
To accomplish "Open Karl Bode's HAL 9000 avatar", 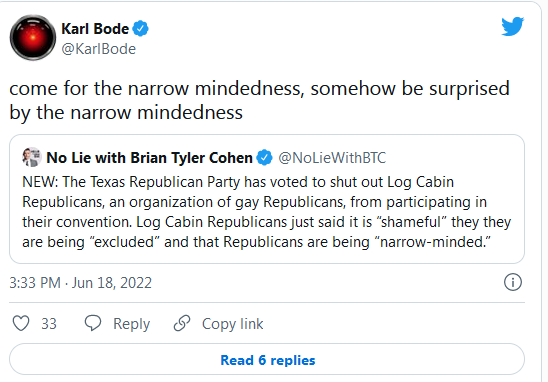I will click(33, 37).
